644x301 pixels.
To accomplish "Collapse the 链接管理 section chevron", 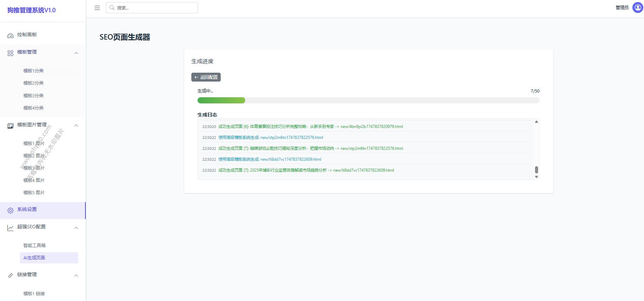I will click(76, 275).
